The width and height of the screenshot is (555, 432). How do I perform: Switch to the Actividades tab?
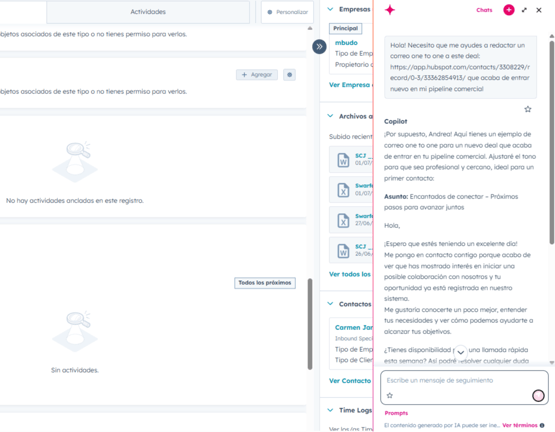(148, 12)
